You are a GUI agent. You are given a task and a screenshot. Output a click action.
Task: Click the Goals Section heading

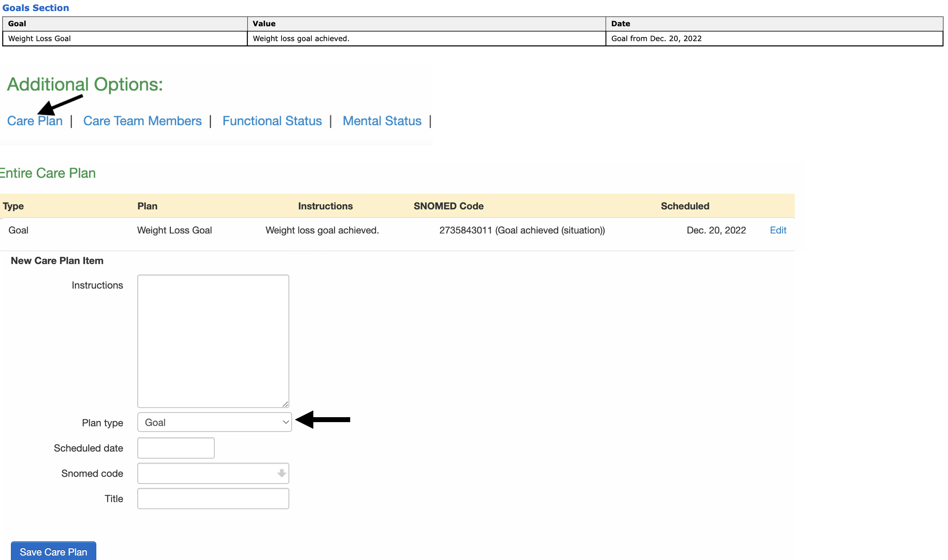35,7
